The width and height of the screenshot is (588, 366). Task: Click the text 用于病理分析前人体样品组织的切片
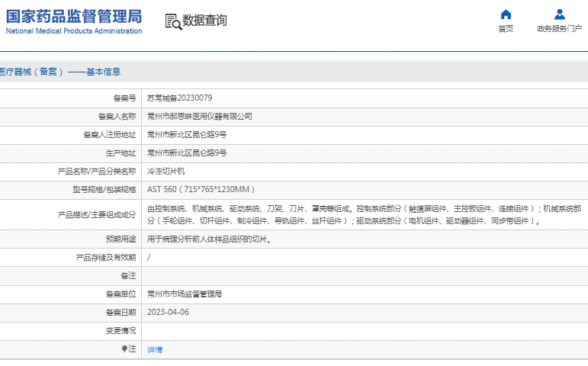click(209, 239)
